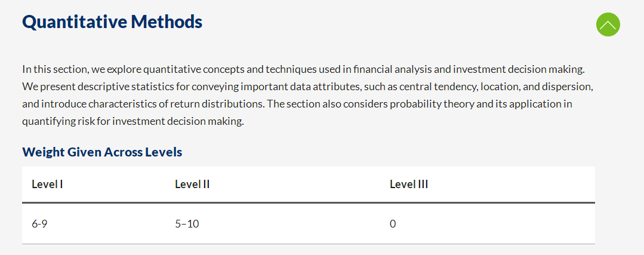Select the Level I column header
This screenshot has height=255, width=644.
(x=47, y=185)
